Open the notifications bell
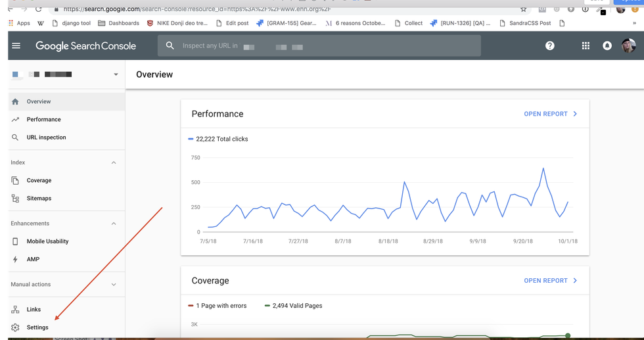The height and width of the screenshot is (340, 644). [607, 46]
